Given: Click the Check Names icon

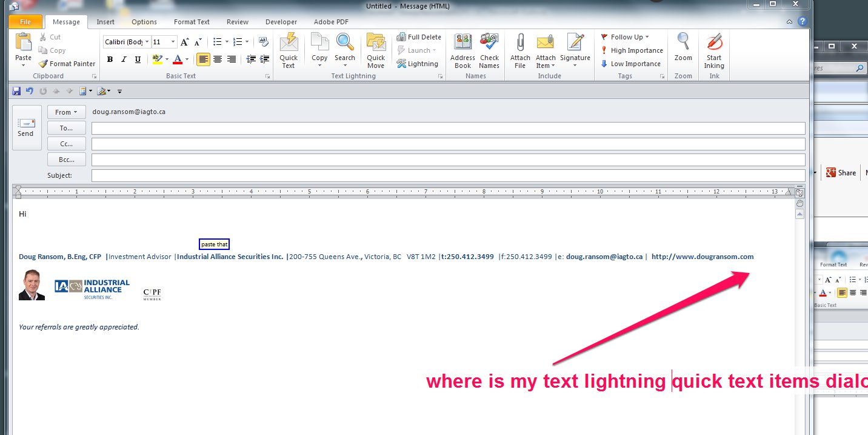Looking at the screenshot, I should tap(489, 44).
